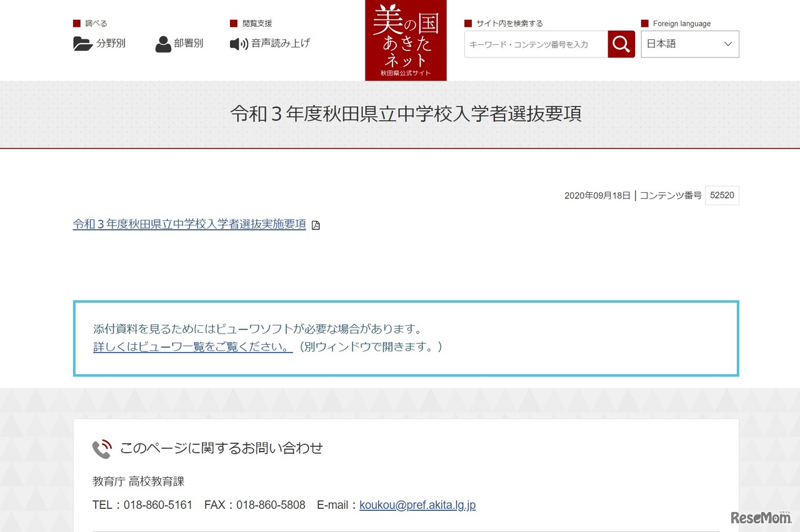Click inside the keyword search input field
Image resolution: width=800 pixels, height=532 pixels.
tap(534, 44)
